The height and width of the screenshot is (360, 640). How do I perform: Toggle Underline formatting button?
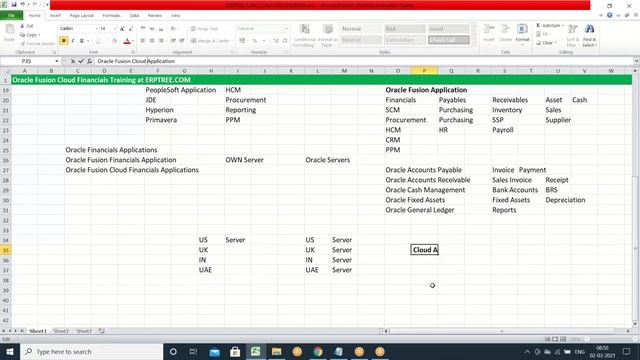tap(82, 41)
